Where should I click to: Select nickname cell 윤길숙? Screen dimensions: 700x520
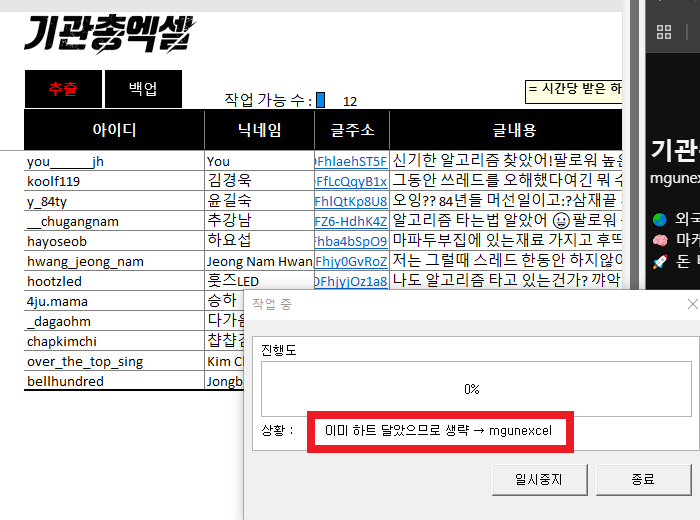[x=259, y=201]
